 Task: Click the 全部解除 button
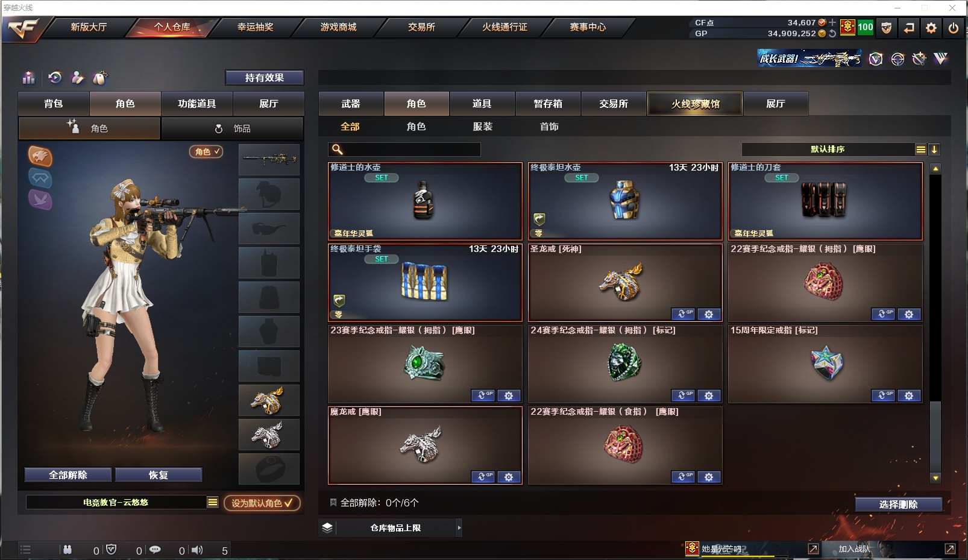[x=68, y=475]
